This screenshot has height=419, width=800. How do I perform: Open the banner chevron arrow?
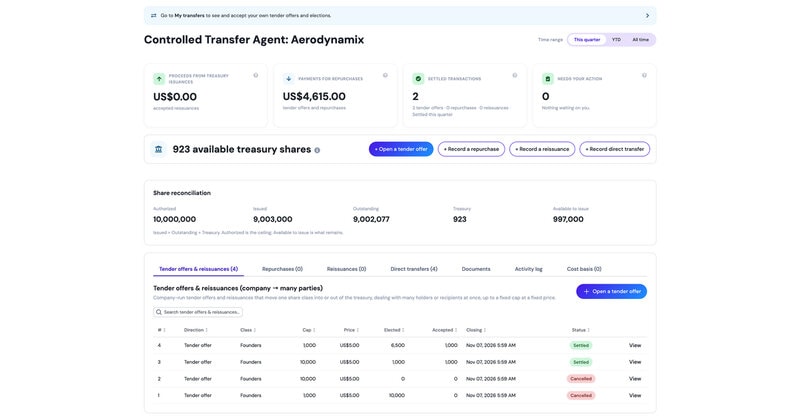pyautogui.click(x=647, y=15)
